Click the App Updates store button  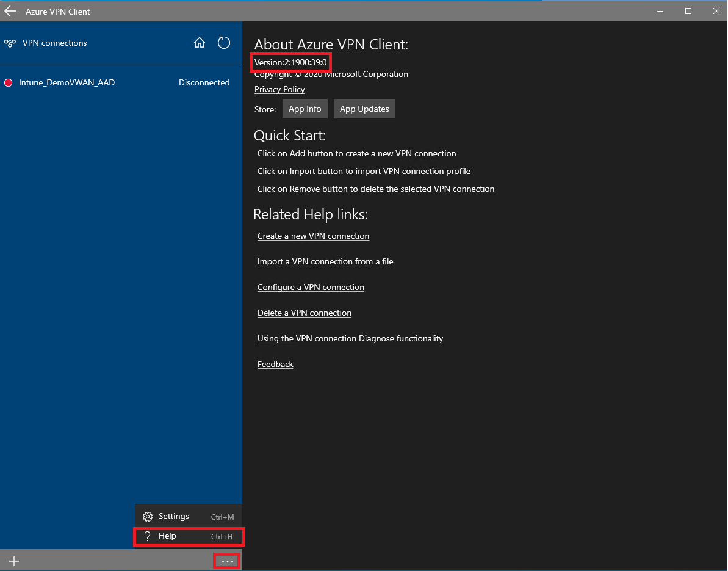(364, 109)
